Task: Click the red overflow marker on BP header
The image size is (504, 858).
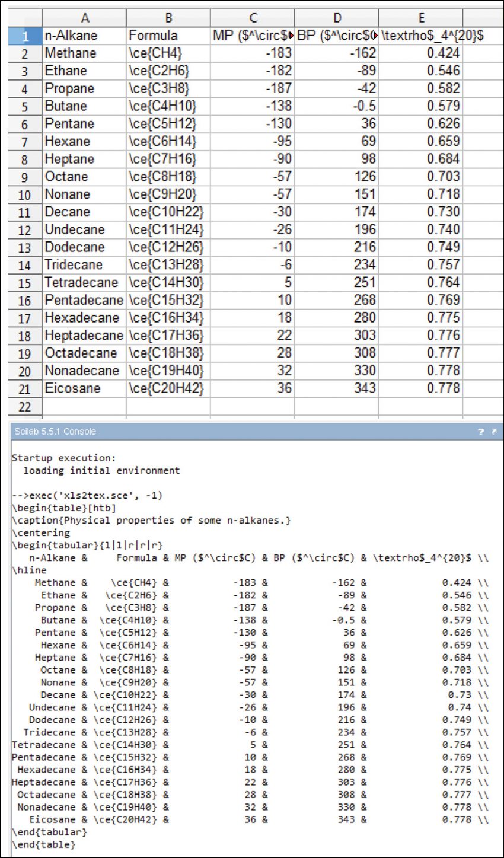Action: (375, 36)
